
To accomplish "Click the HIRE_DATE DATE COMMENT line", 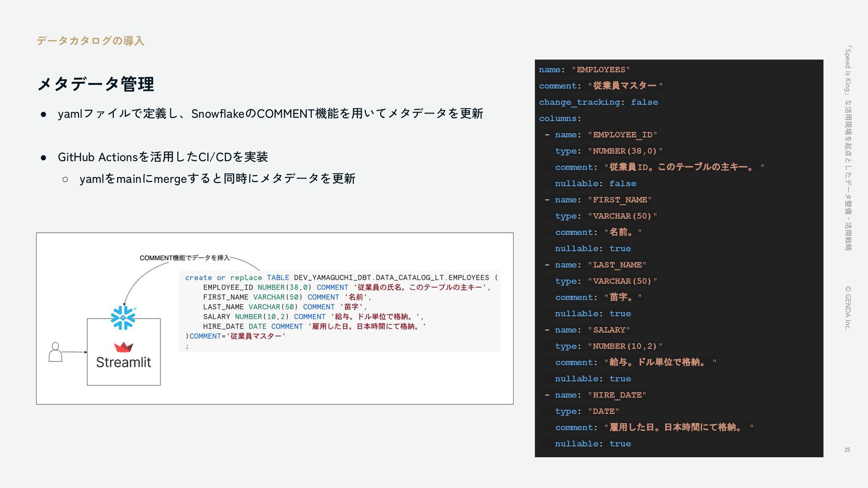I will coord(314,326).
